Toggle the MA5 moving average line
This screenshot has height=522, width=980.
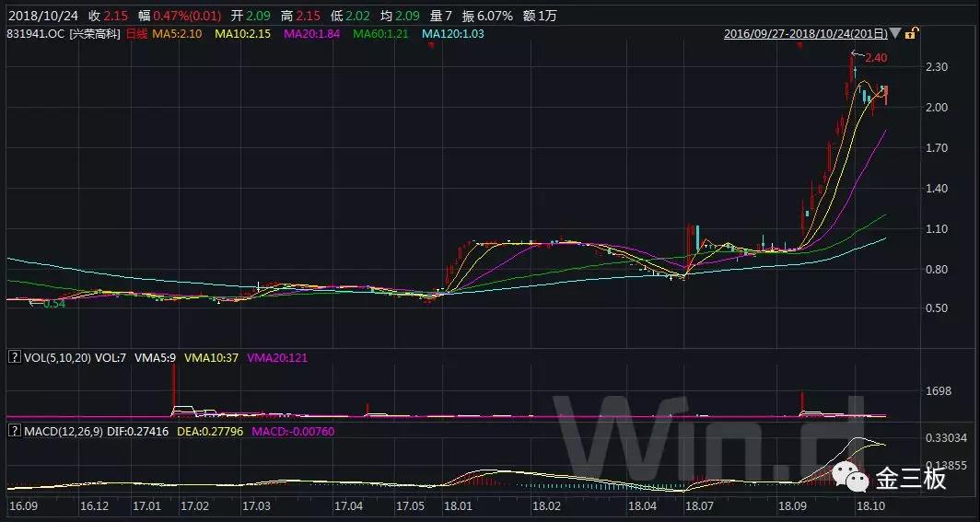coord(178,34)
